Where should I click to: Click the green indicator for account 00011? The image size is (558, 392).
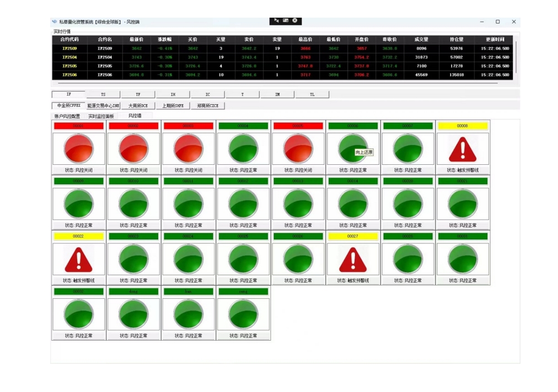coord(188,204)
